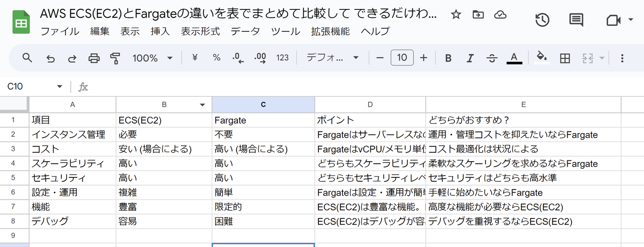Star this spreadsheet document
This screenshot has height=247, width=644.
[x=456, y=15]
